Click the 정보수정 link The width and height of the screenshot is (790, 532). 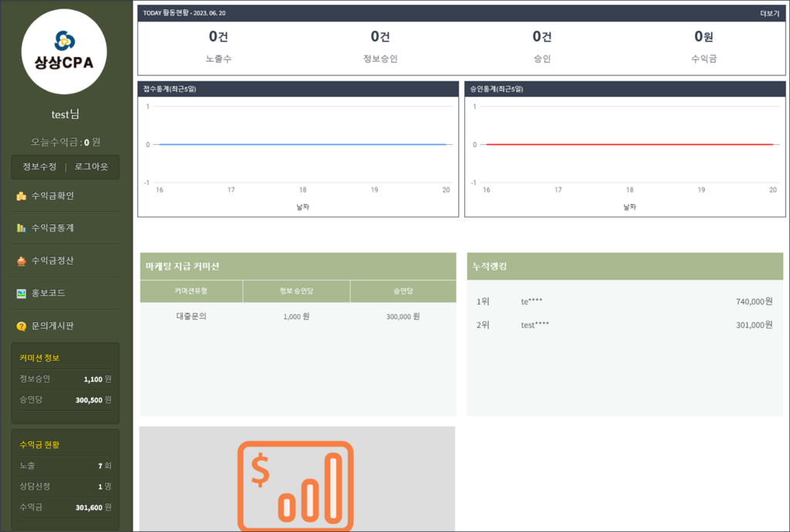39,167
